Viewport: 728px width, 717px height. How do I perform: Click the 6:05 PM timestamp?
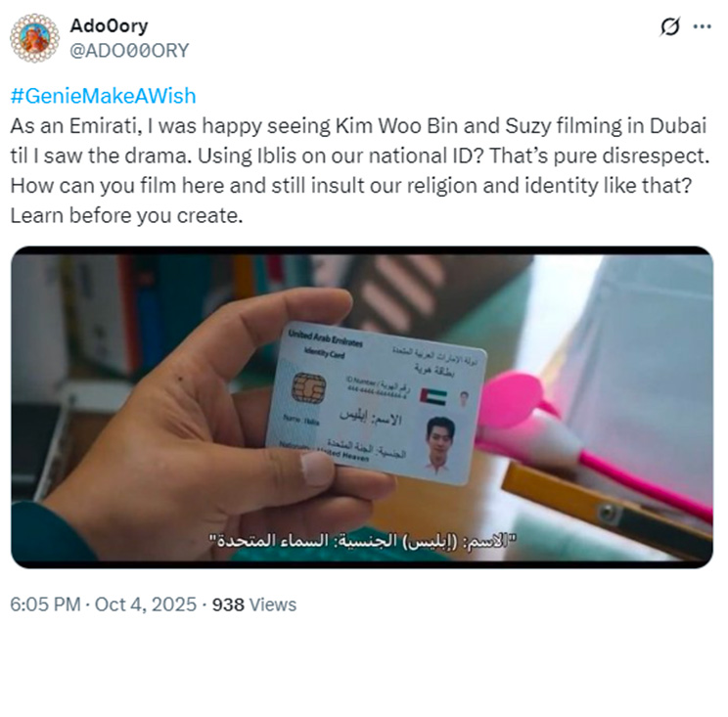[45, 605]
